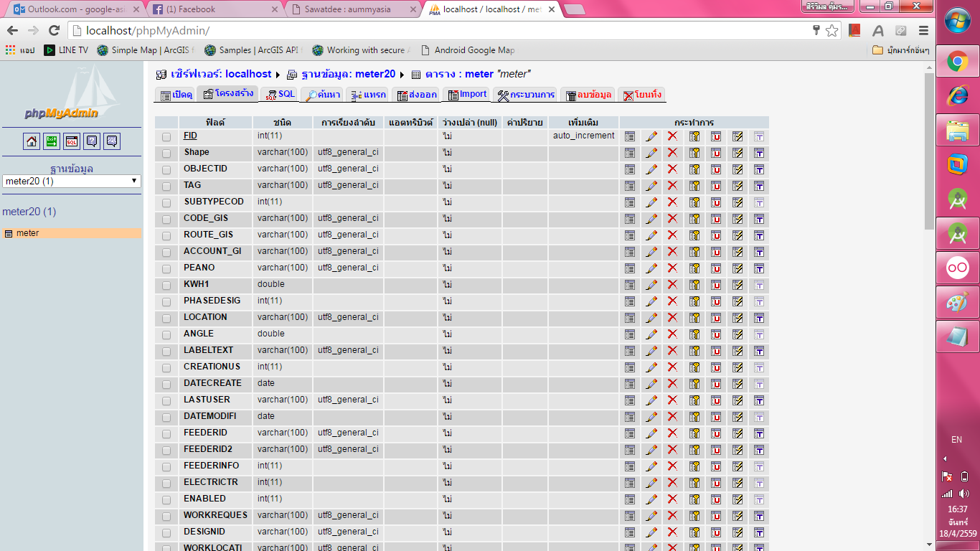
Task: Go to the ค้นหา (Search) tab
Action: [x=322, y=95]
